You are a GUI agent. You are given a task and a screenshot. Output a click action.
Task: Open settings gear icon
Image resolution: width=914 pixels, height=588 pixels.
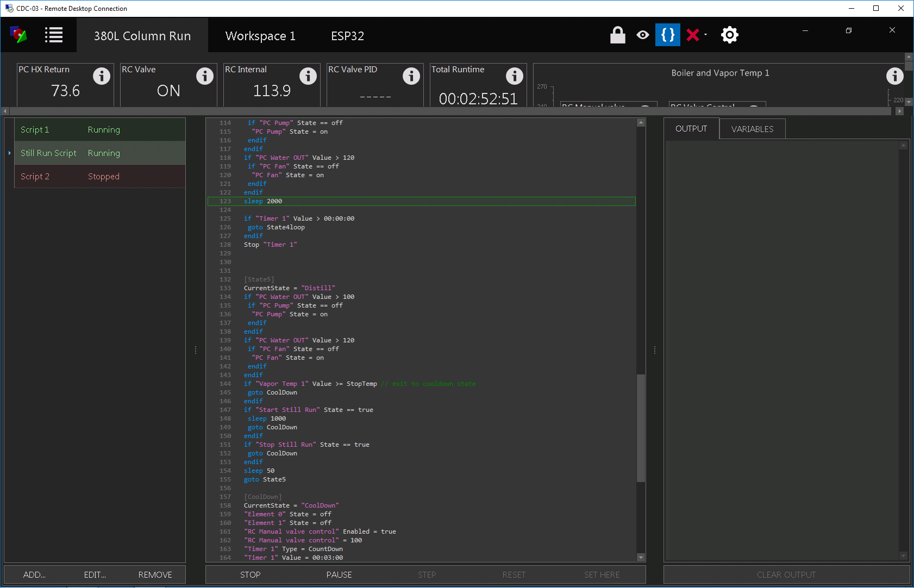(729, 35)
